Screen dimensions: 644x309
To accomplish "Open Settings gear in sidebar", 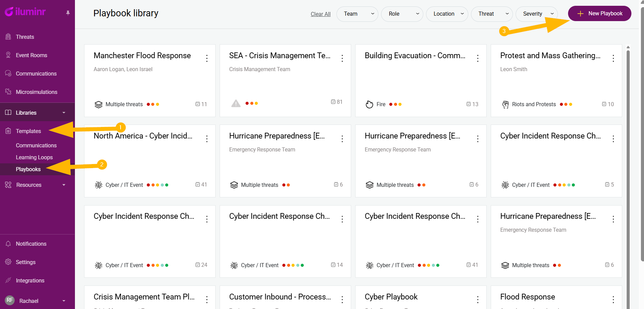I will click(9, 262).
